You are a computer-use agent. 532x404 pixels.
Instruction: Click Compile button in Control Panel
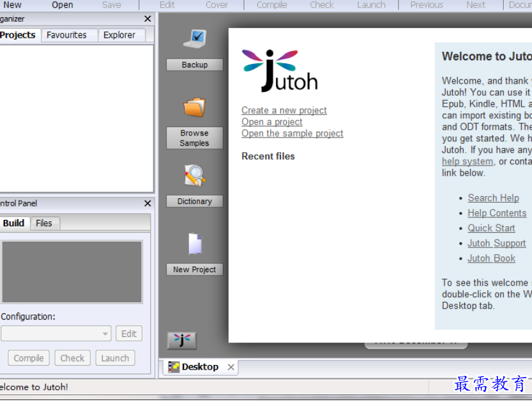point(29,358)
